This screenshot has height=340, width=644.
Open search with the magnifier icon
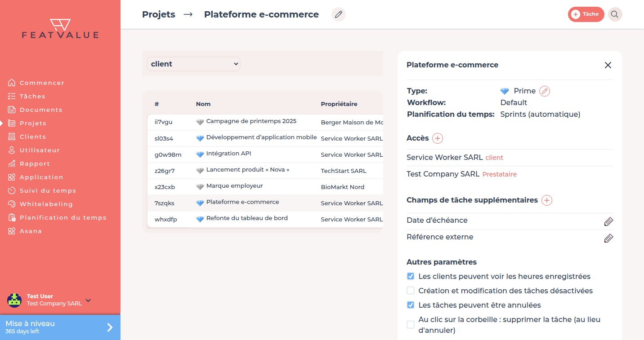615,14
